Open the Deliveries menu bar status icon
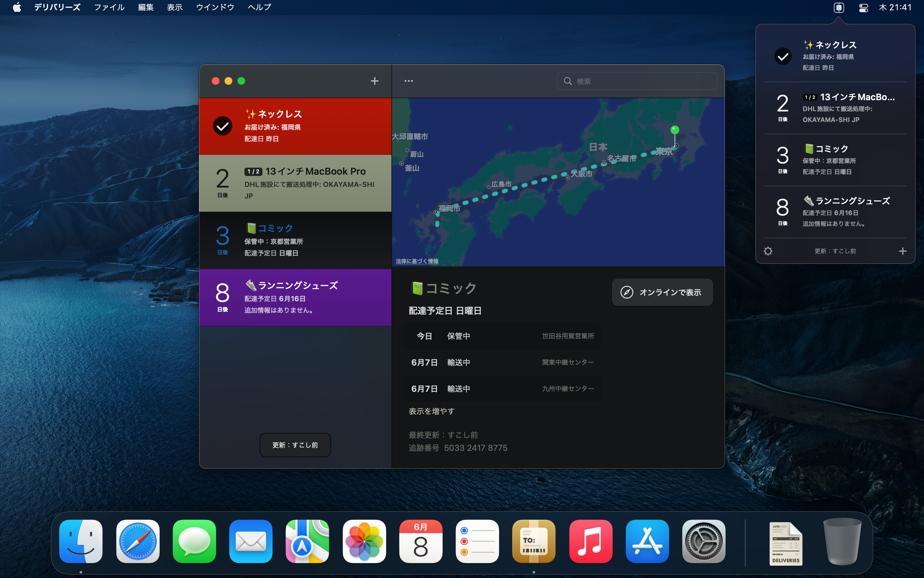The image size is (924, 578). [x=838, y=7]
